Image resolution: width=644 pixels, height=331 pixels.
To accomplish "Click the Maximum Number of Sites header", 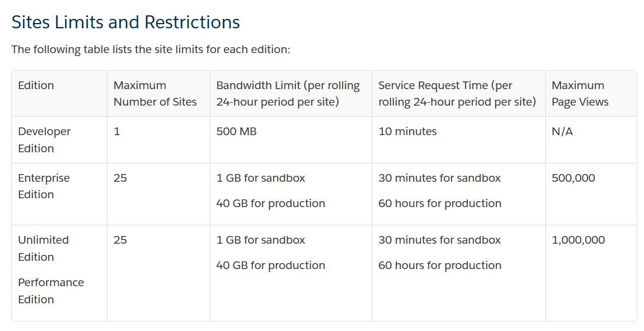I will [155, 94].
